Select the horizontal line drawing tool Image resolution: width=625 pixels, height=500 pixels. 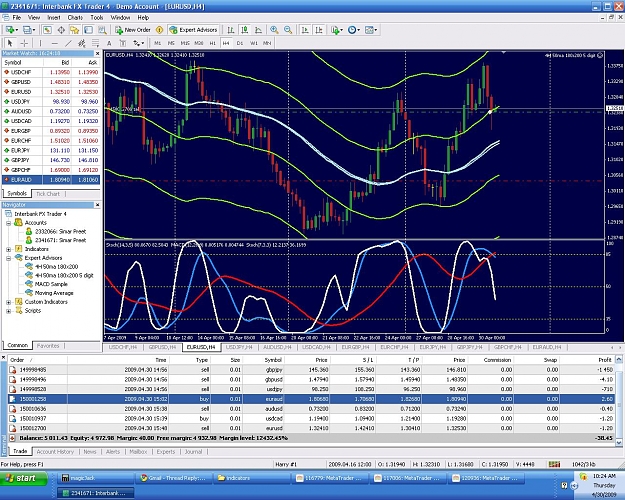pyautogui.click(x=55, y=43)
